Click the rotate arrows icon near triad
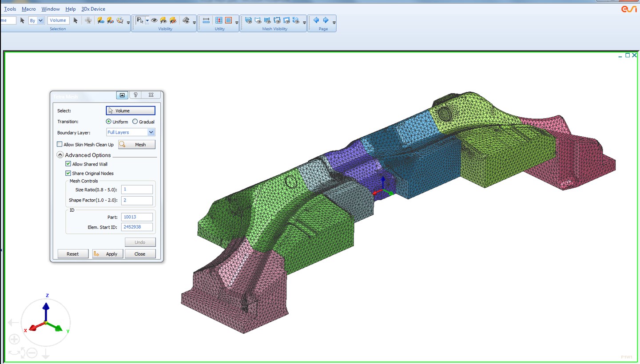640x364 pixels. [x=14, y=353]
